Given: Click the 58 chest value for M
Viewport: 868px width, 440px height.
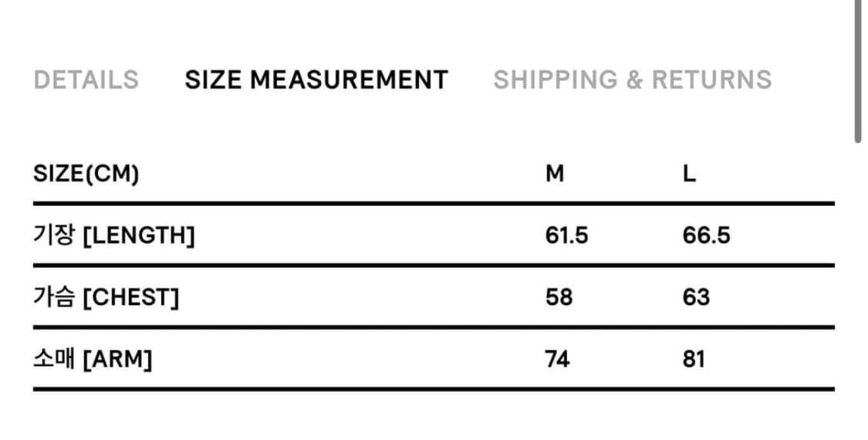Looking at the screenshot, I should (x=559, y=297).
